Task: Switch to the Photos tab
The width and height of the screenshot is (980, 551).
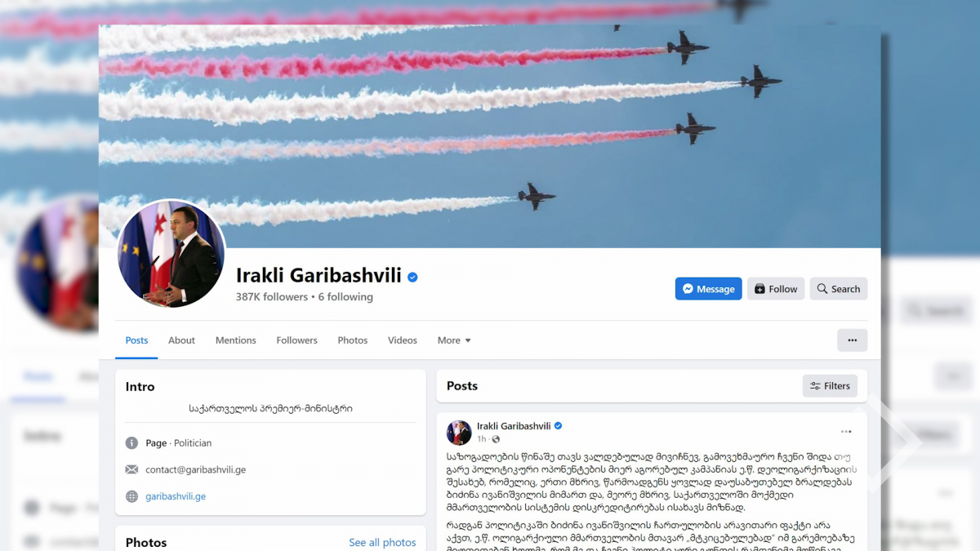Action: (x=353, y=340)
